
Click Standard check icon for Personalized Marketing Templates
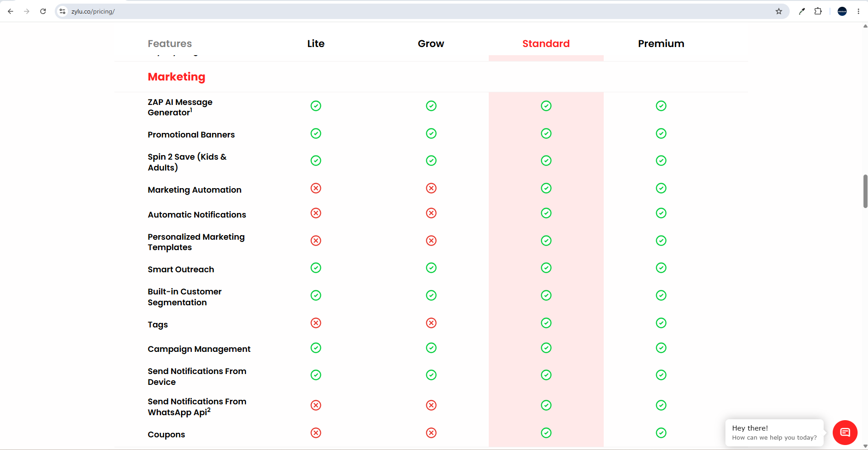coord(546,241)
